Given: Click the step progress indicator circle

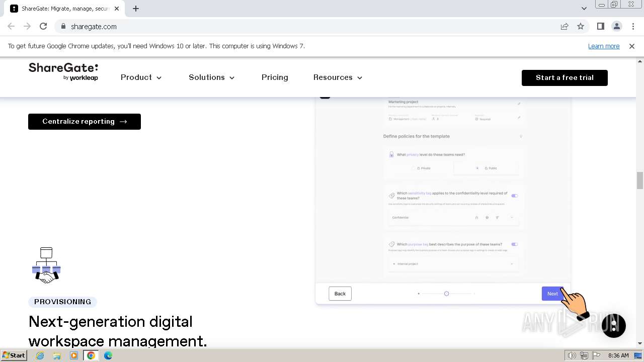Looking at the screenshot, I should [446, 294].
